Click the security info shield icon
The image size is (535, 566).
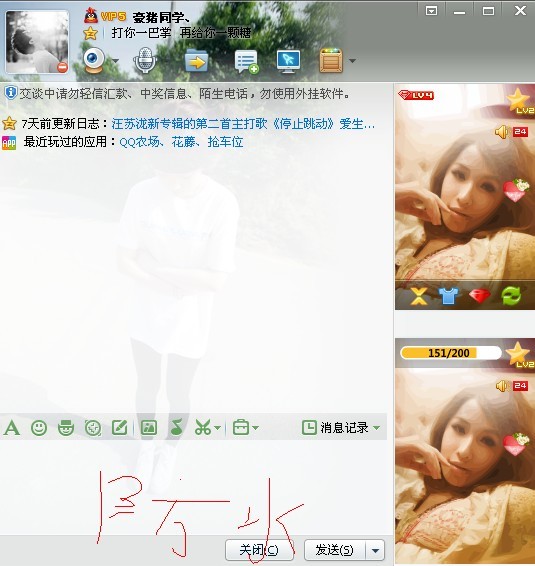pos(11,93)
